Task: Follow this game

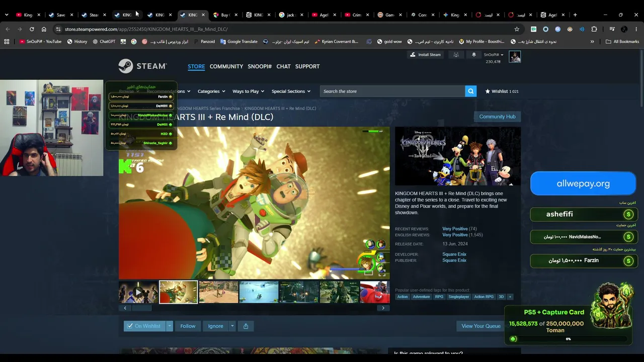Action: pyautogui.click(x=188, y=326)
